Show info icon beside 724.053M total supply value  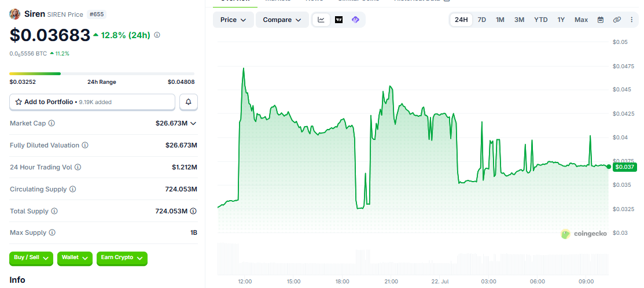193,211
